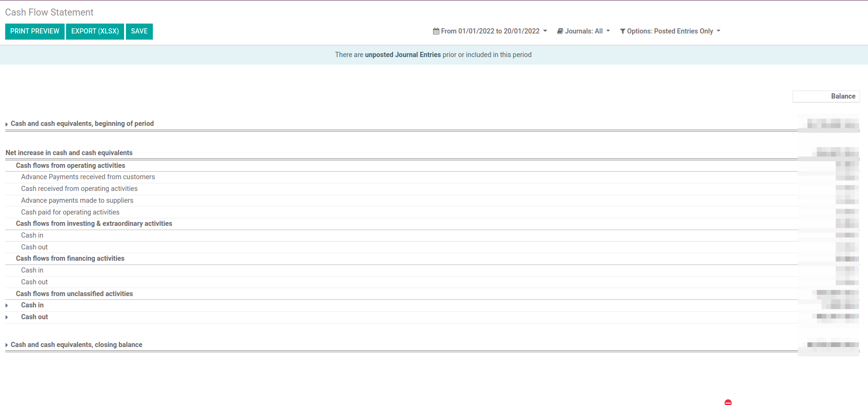Open the date range dropdown caret
The height and width of the screenshot is (405, 868).
(x=545, y=31)
